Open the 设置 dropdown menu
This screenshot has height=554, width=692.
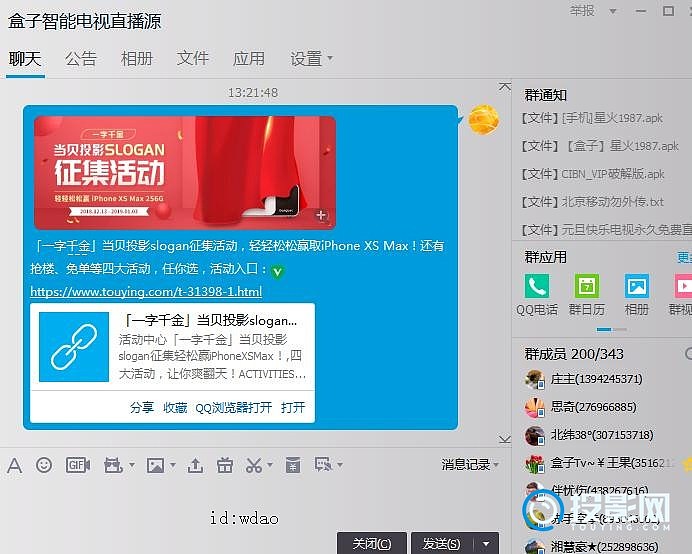[x=311, y=59]
